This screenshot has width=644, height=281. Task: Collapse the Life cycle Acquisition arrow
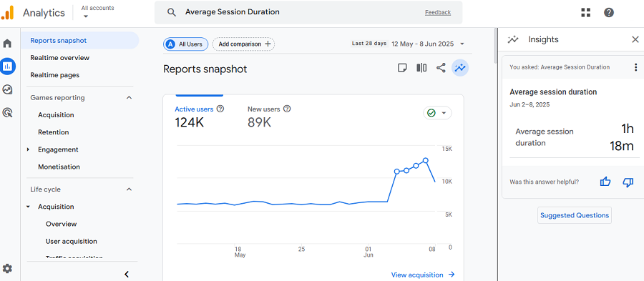pyautogui.click(x=28, y=207)
